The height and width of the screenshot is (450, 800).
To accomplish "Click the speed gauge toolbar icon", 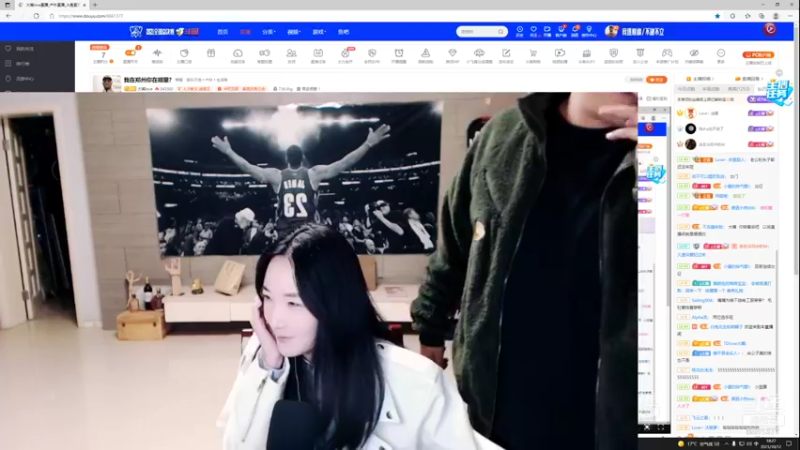I will [238, 53].
